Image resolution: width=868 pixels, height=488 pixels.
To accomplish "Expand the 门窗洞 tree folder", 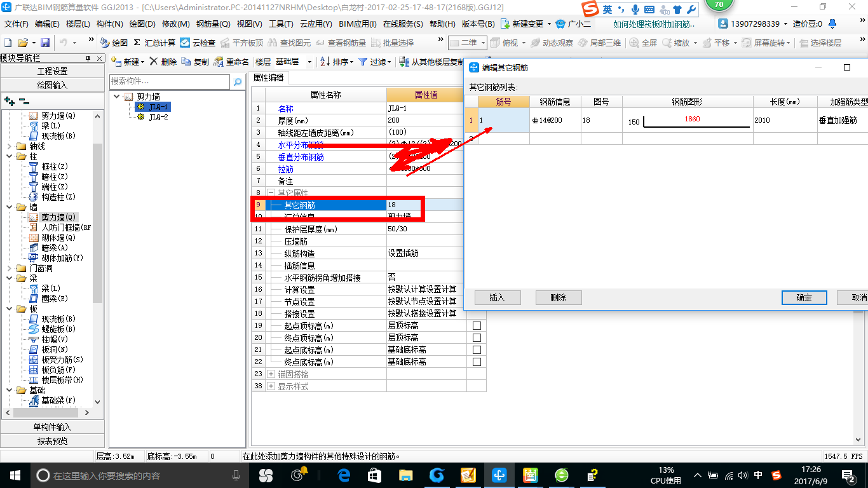I will 10,268.
